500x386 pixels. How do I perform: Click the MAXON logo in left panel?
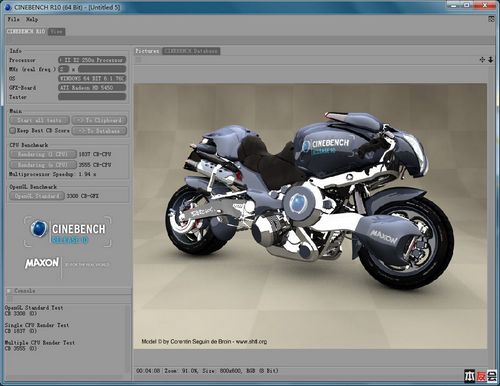(42, 263)
